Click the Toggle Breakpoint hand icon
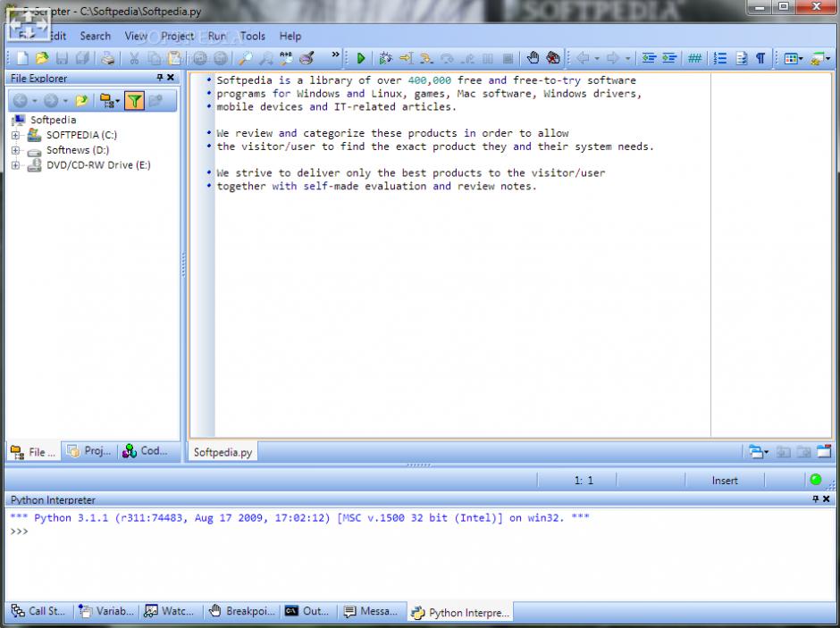This screenshot has width=840, height=628. pyautogui.click(x=533, y=59)
